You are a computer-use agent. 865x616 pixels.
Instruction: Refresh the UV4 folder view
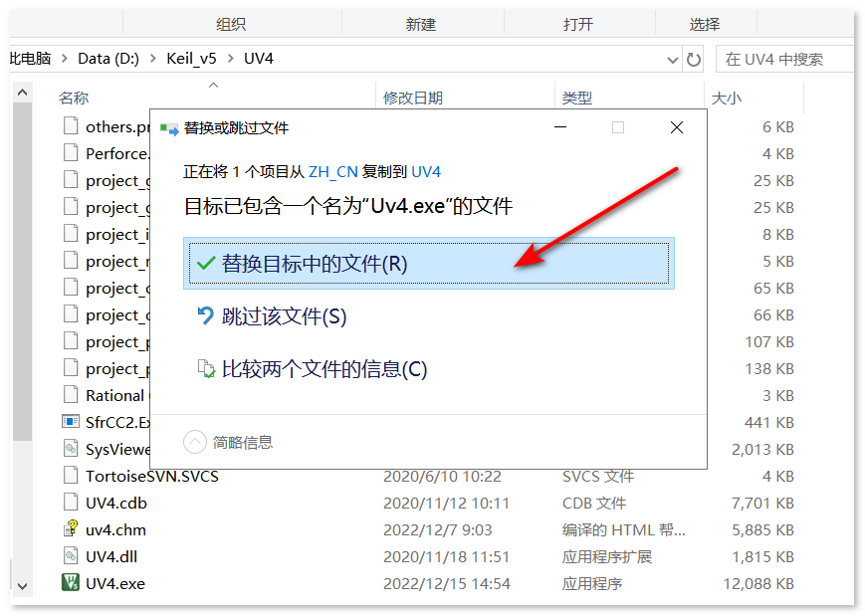694,59
